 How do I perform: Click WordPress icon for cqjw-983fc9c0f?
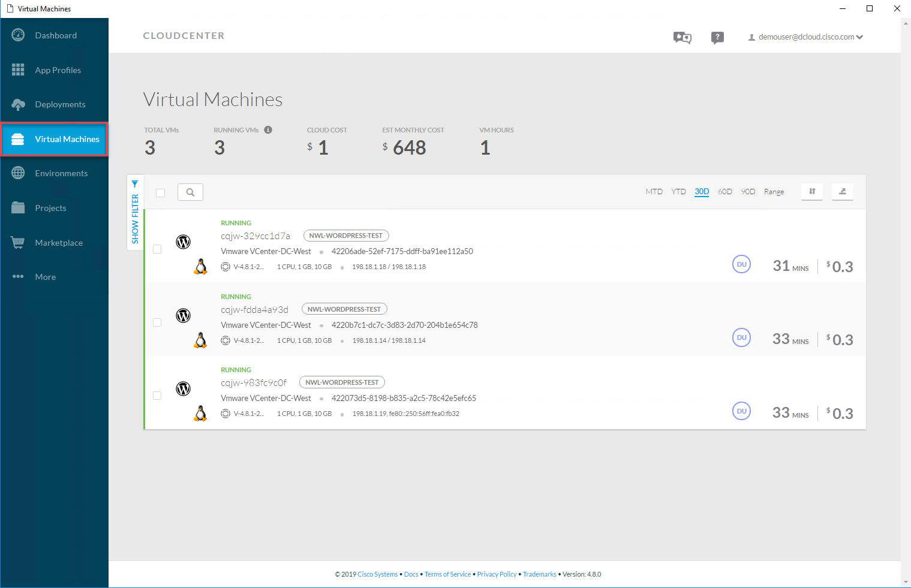coord(183,388)
